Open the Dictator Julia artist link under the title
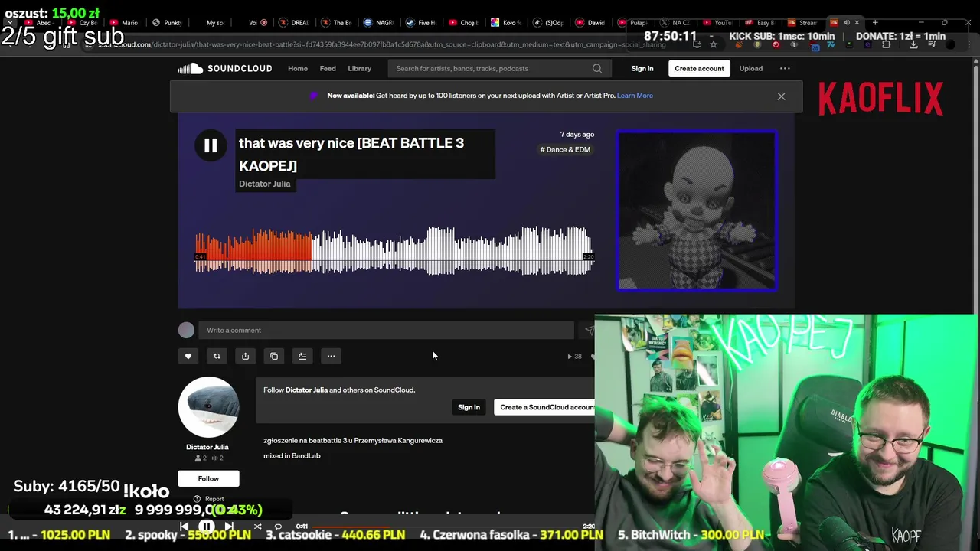This screenshot has height=551, width=980. (x=264, y=184)
